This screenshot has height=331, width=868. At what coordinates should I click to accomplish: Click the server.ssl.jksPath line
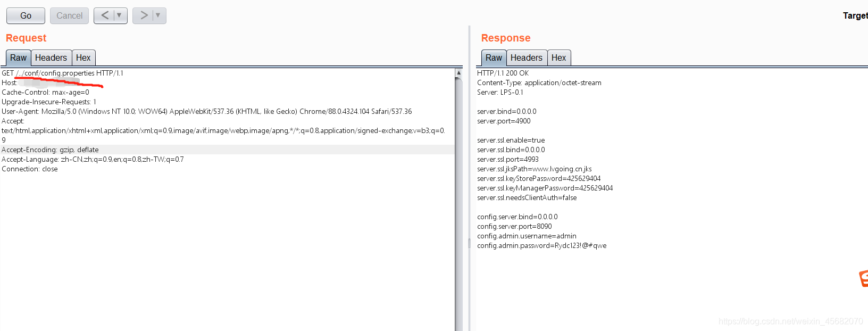point(535,169)
